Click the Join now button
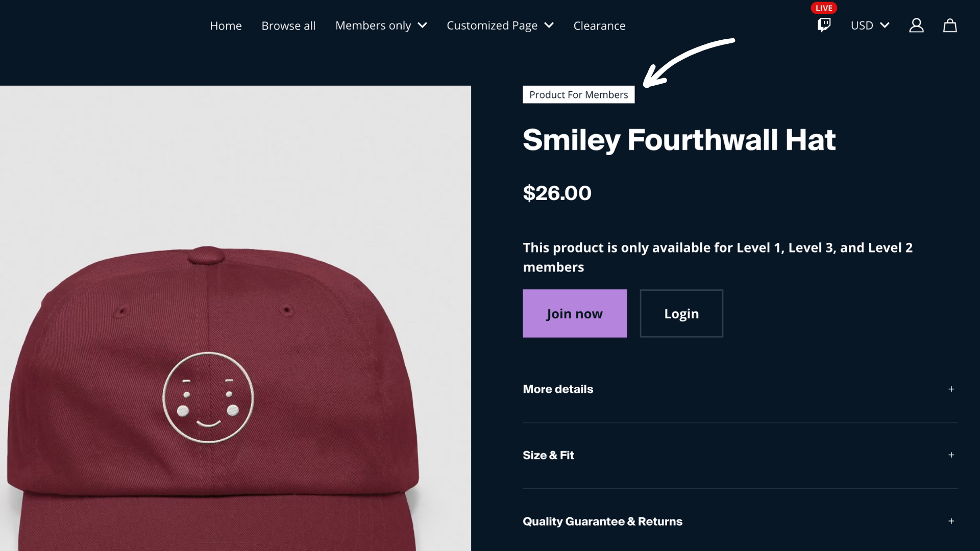980x551 pixels. click(574, 313)
